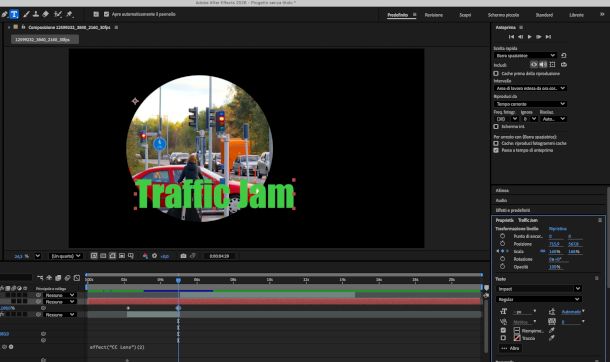
Task: Step forward one frame in Anteprima
Action: tap(539, 37)
